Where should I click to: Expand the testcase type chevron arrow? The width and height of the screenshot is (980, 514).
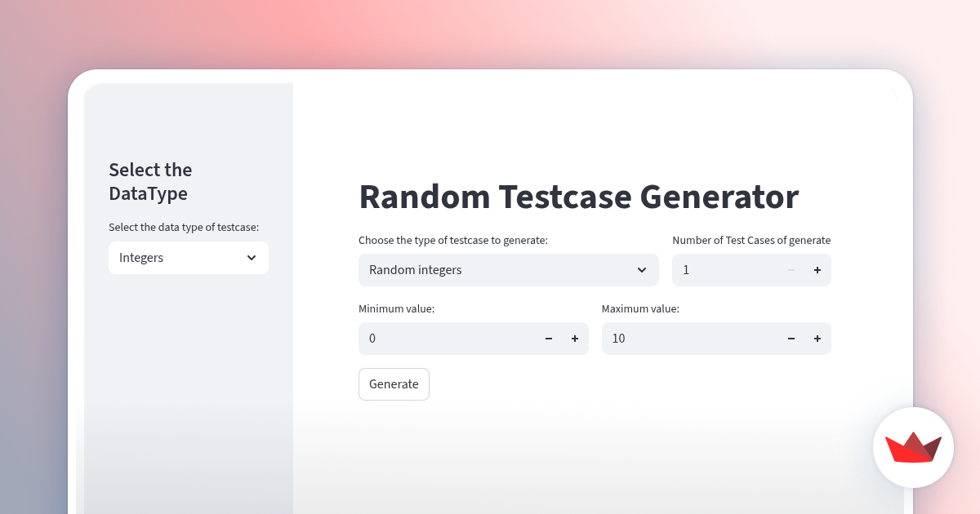[642, 269]
